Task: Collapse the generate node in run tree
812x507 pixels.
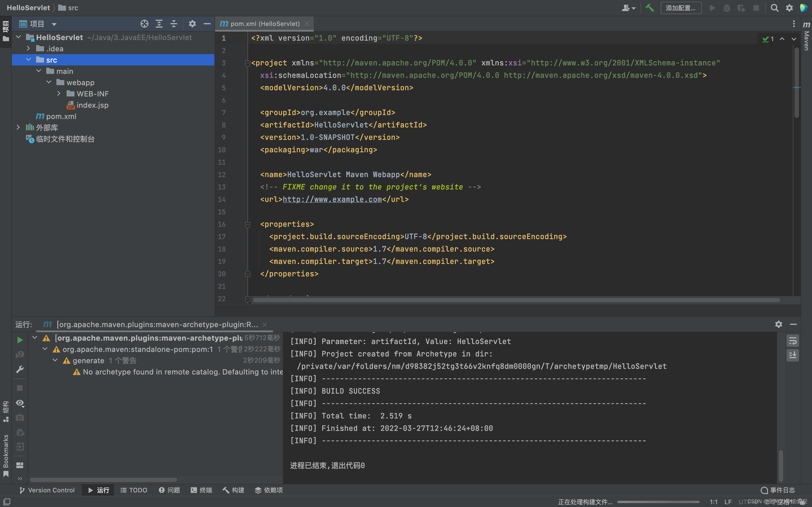Action: [x=55, y=360]
